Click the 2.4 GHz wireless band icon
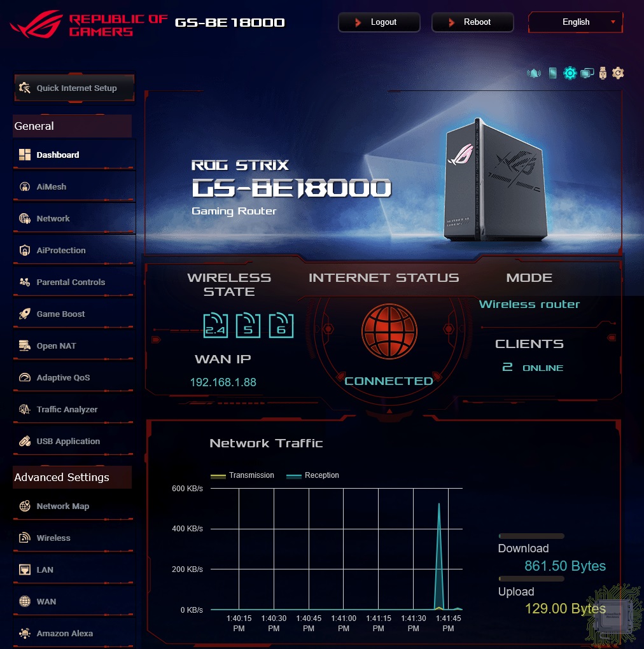This screenshot has height=649, width=644. 216,326
